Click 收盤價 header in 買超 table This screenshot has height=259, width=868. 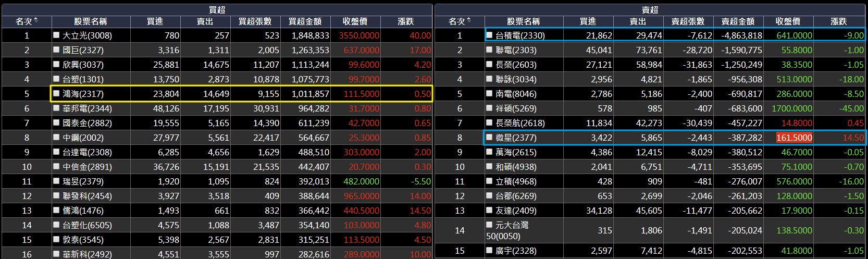pos(355,21)
